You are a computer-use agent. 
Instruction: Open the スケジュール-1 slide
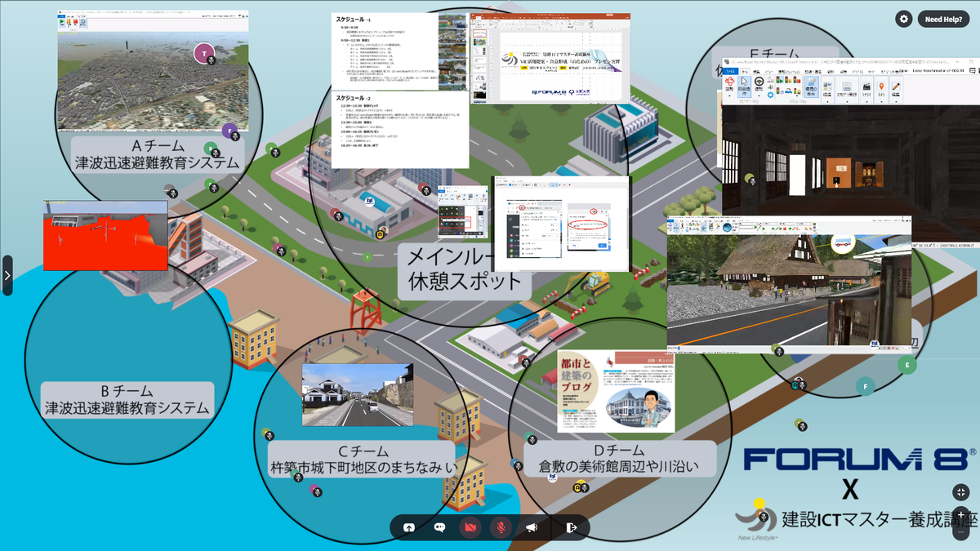coord(399,50)
